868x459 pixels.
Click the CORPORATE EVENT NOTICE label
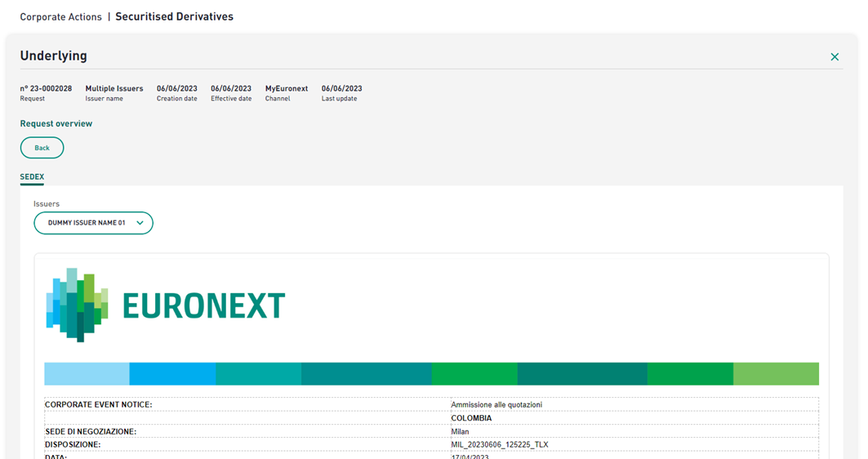[x=99, y=405]
